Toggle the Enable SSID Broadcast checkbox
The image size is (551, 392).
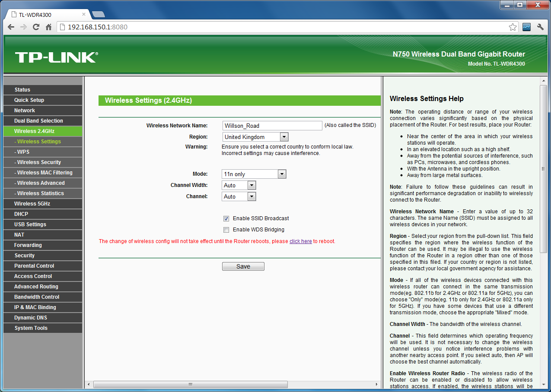coord(226,218)
